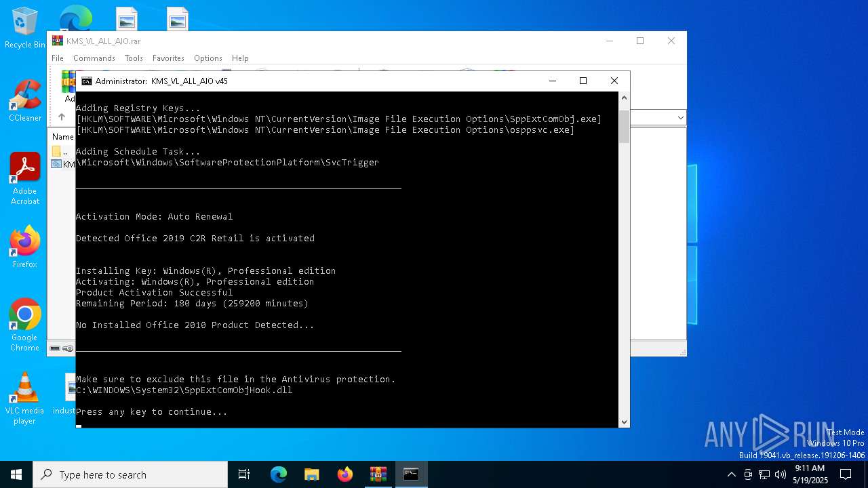Screen dimensions: 868x488
Task: Open the network tray icon
Action: (x=764, y=474)
